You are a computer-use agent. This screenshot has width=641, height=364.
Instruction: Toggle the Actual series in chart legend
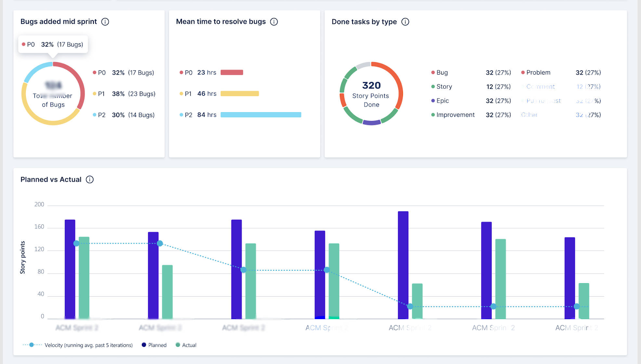[186, 345]
